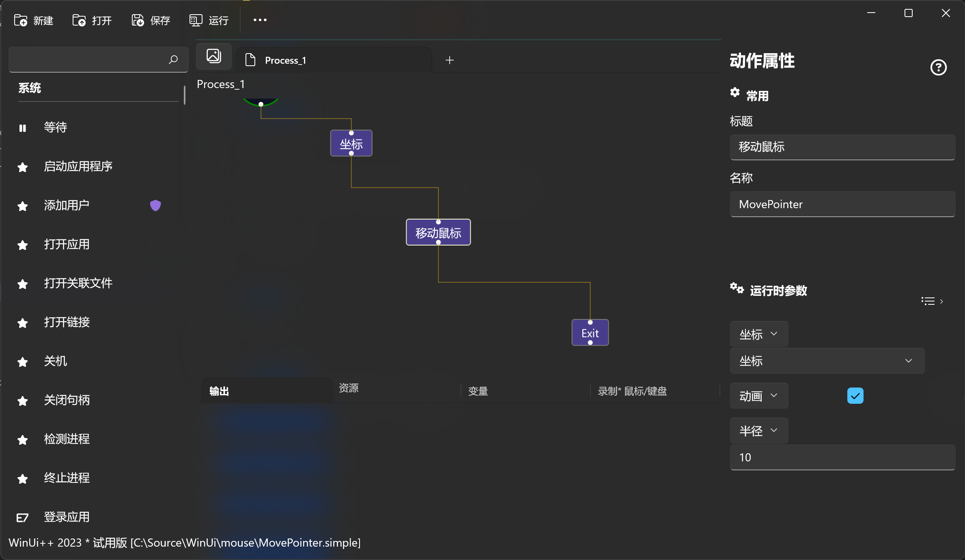The image size is (965, 560).
Task: Click the image thumbnail button beside Process_1
Action: click(213, 56)
